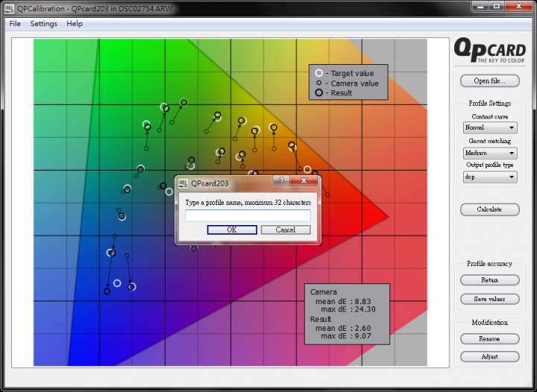The height and width of the screenshot is (392, 537).
Task: Click the 'mean dE : 2.60' result text
Action: pos(343,329)
